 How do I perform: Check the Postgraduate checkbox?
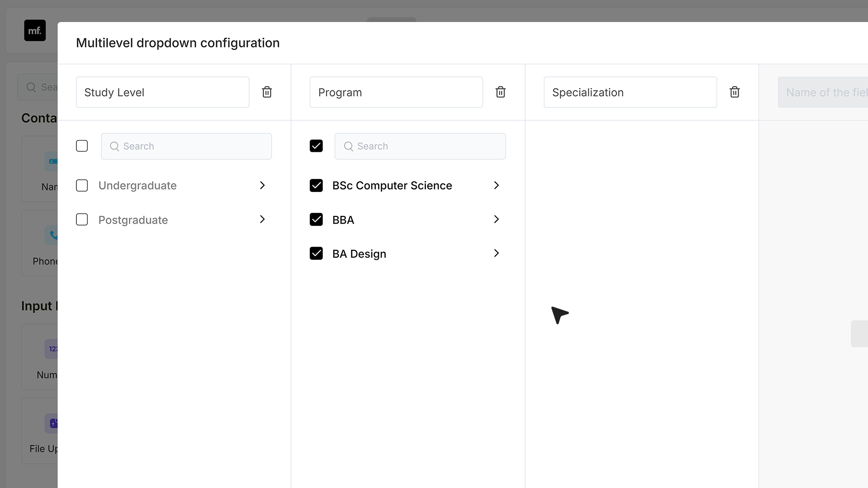point(82,220)
